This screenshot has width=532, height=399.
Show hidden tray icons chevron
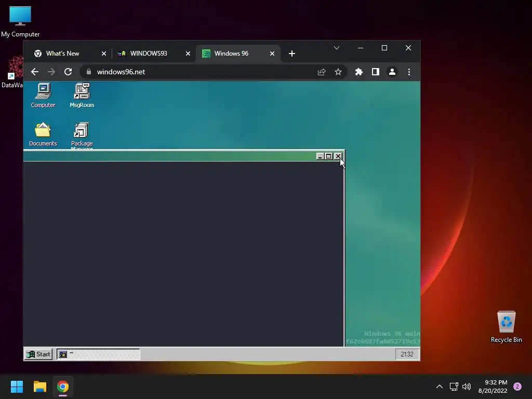point(440,387)
